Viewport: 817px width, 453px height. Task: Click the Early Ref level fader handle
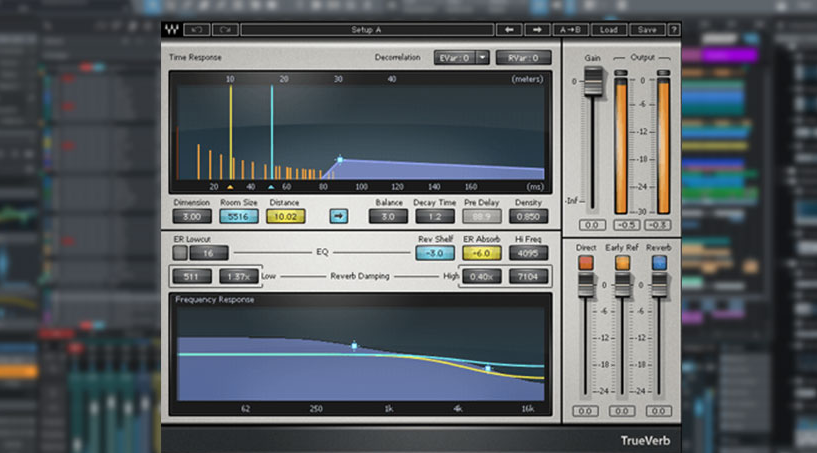(x=622, y=285)
